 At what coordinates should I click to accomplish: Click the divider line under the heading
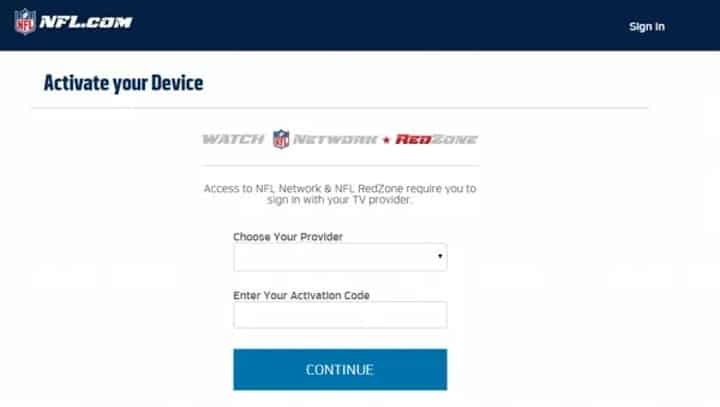coord(340,108)
